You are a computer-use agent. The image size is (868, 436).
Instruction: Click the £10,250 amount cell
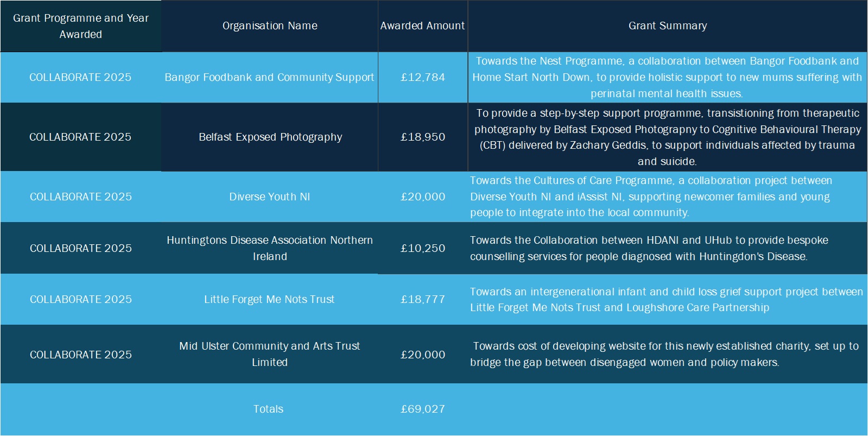422,248
